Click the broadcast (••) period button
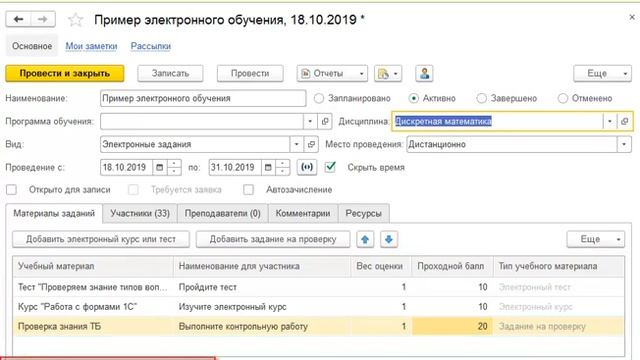 pos(307,167)
